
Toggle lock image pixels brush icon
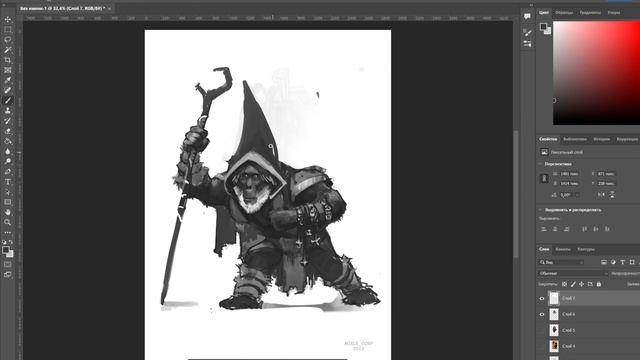573,284
